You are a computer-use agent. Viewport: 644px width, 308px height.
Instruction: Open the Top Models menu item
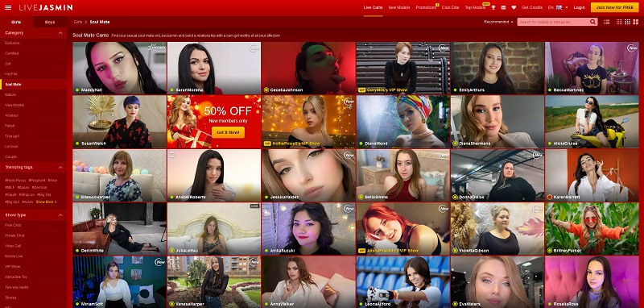[x=475, y=7]
